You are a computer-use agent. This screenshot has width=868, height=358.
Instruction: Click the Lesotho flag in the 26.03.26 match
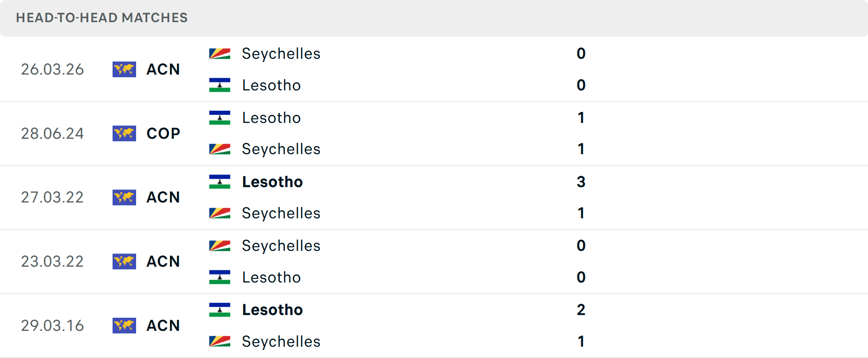(220, 85)
